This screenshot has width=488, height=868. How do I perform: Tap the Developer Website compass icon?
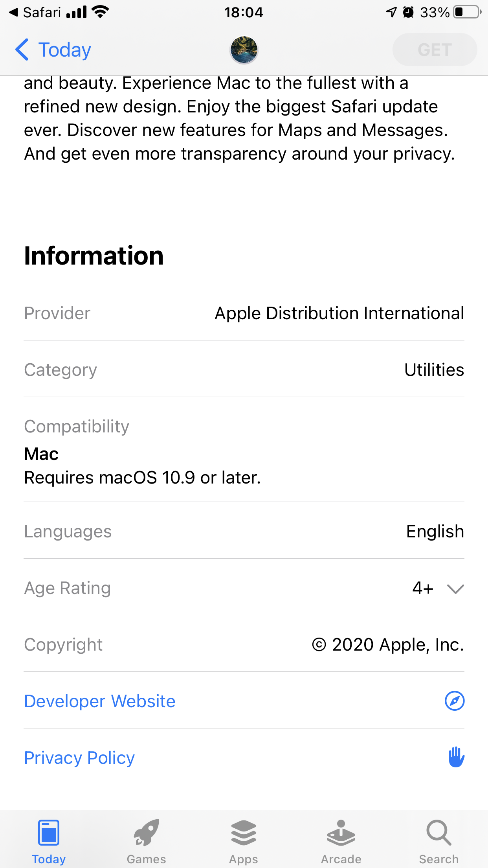[x=455, y=701]
